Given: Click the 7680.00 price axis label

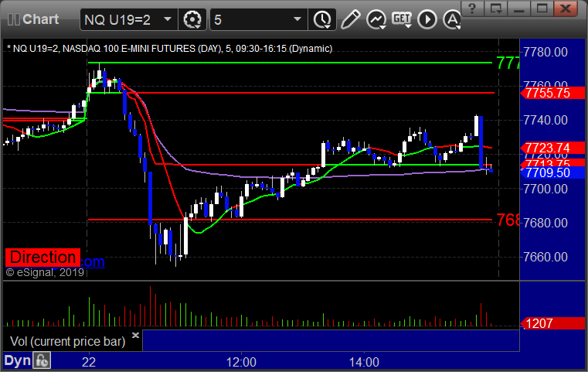Looking at the screenshot, I should 546,223.
